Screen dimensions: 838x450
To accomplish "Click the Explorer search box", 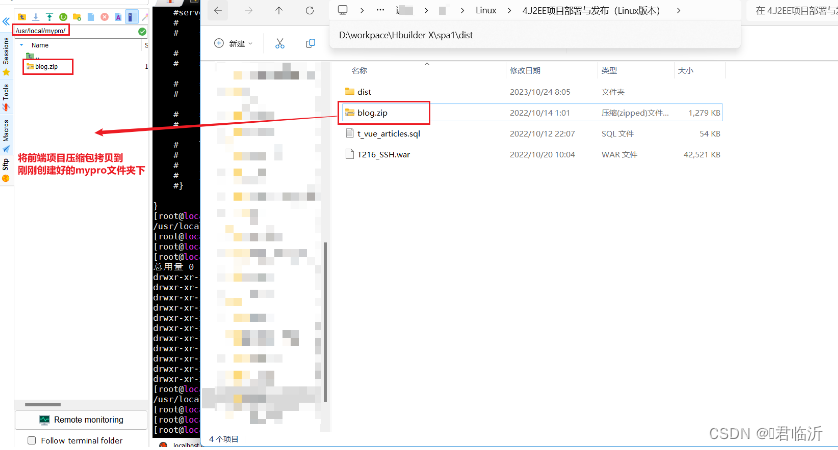I will (x=792, y=10).
